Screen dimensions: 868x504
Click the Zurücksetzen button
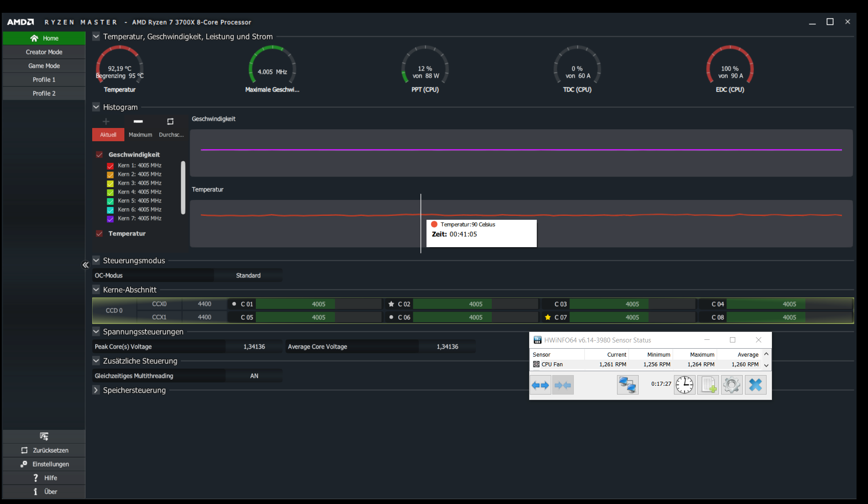coord(44,450)
